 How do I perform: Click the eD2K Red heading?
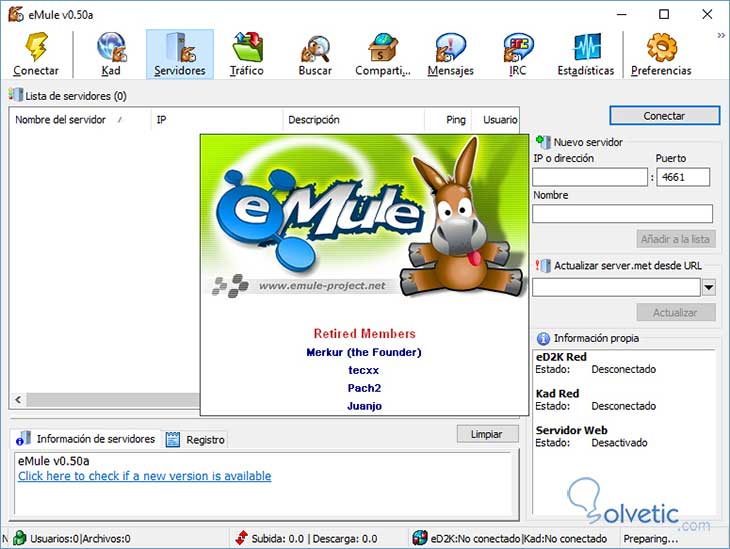click(x=561, y=357)
